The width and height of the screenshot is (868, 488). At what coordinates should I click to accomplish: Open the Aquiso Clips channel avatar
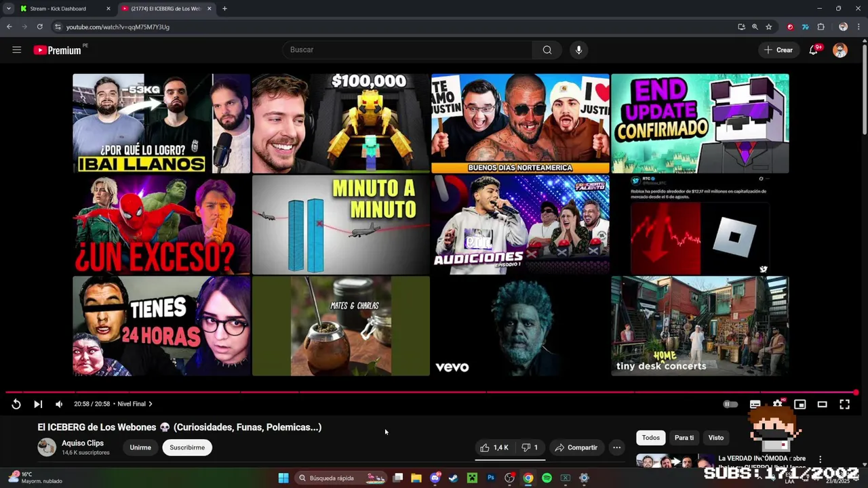point(47,447)
